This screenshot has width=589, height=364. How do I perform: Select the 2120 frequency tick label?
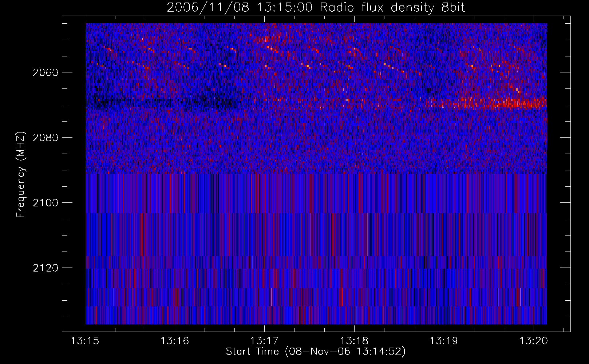click(46, 268)
